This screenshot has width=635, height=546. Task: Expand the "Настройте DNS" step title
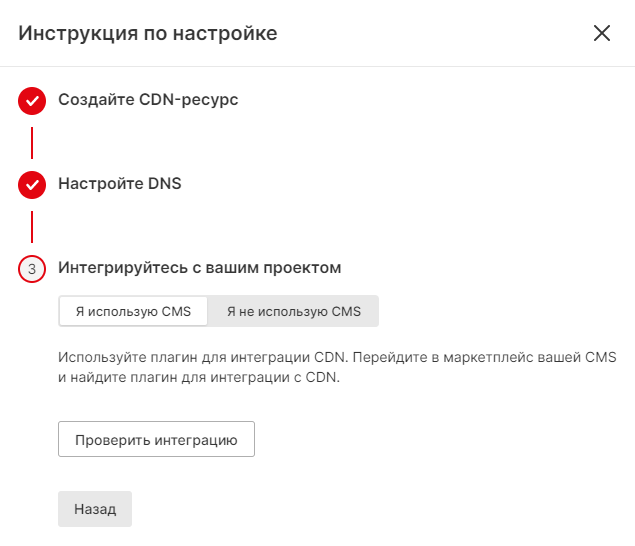120,184
